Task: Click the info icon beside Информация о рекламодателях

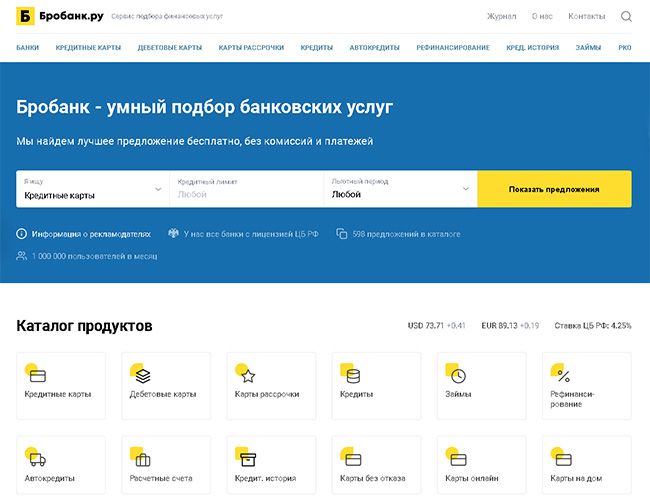Action: click(x=22, y=234)
